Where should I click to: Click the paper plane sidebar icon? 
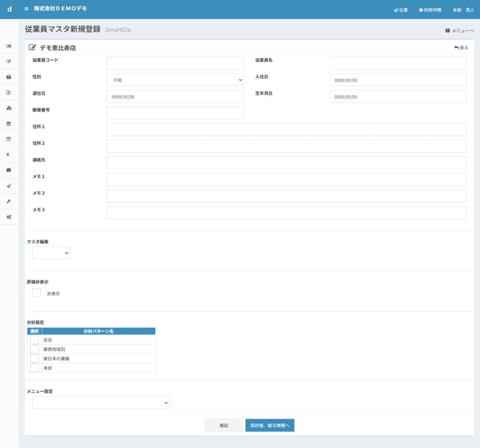[8, 186]
